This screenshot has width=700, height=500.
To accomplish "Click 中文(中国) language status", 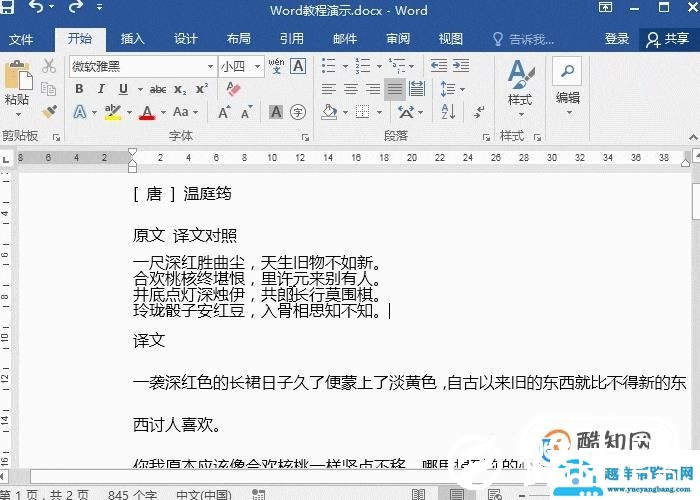I will tap(204, 495).
